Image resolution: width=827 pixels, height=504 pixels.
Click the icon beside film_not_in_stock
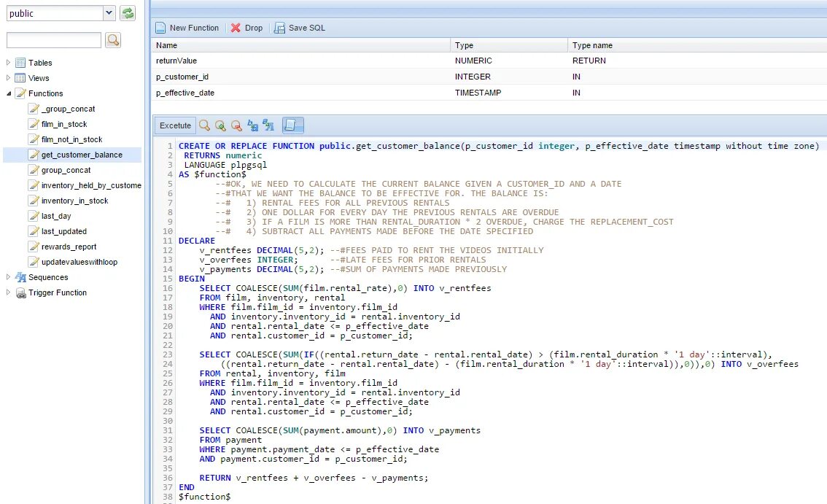click(34, 139)
